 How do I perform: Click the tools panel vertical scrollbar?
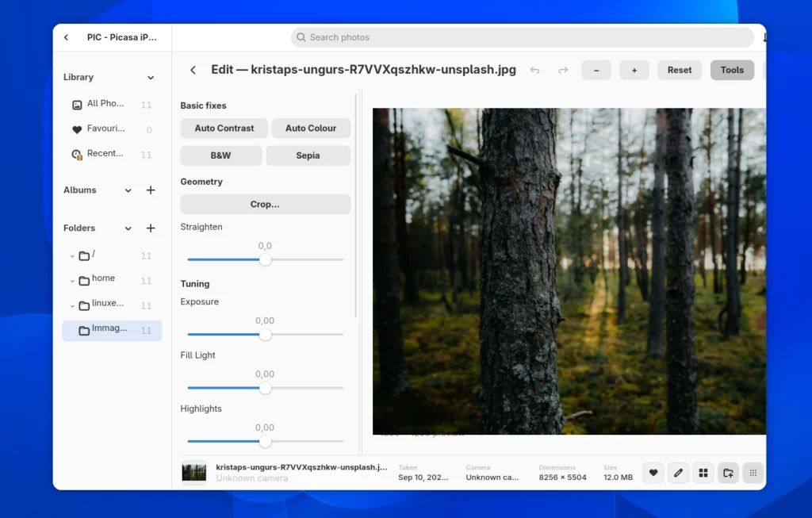click(x=356, y=205)
